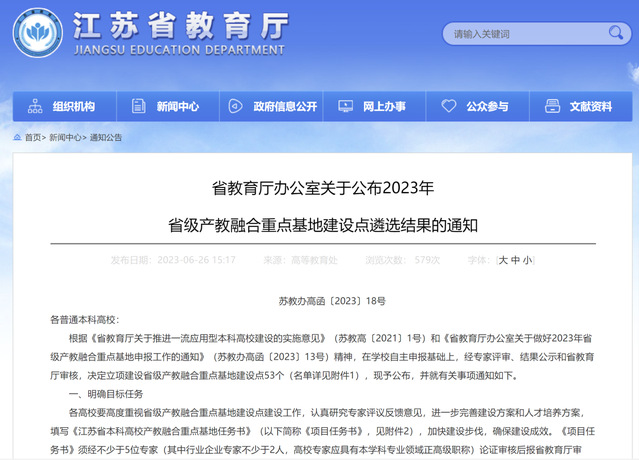The width and height of the screenshot is (639, 460).
Task: Click the 组织机构 org-chart icon
Action: click(36, 107)
